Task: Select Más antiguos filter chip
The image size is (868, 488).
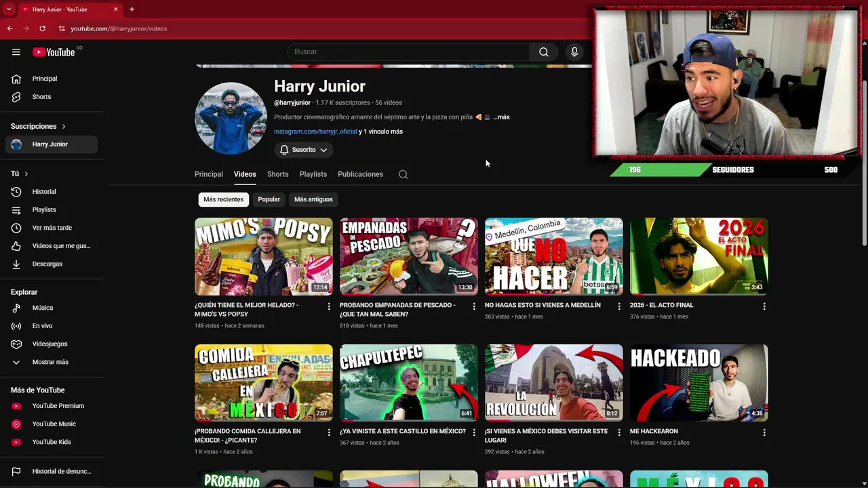Action: point(313,199)
